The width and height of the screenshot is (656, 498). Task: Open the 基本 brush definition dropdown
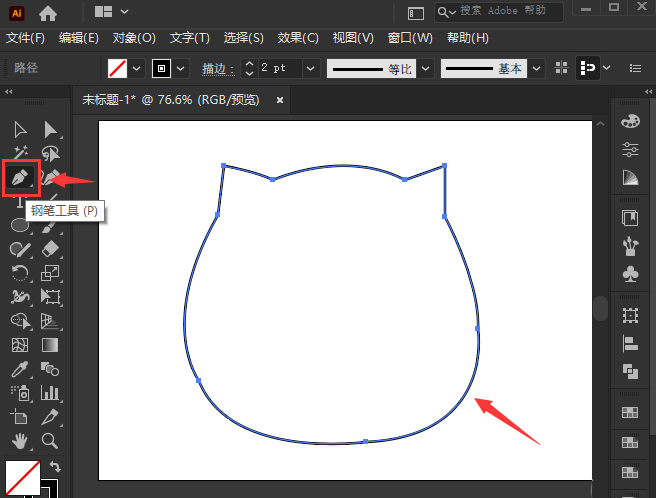click(537, 68)
